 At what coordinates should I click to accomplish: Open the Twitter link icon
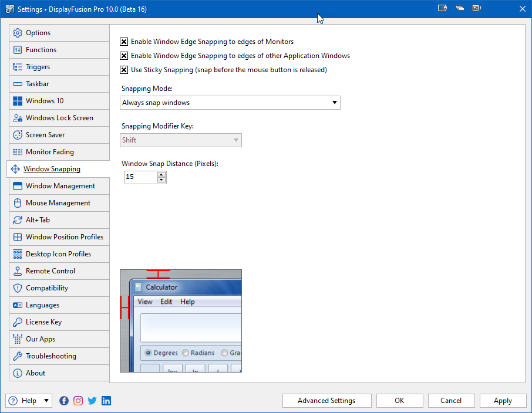tap(92, 401)
